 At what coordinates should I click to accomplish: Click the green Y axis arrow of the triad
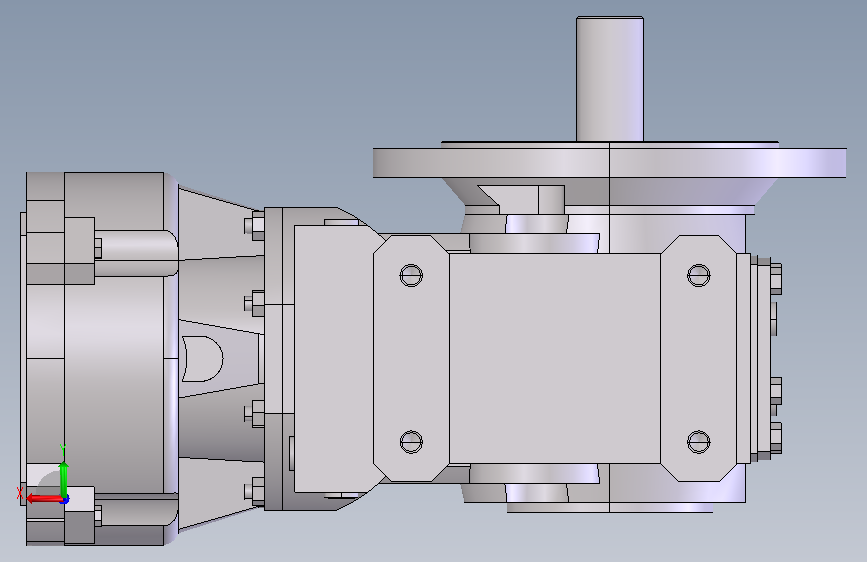[64, 479]
